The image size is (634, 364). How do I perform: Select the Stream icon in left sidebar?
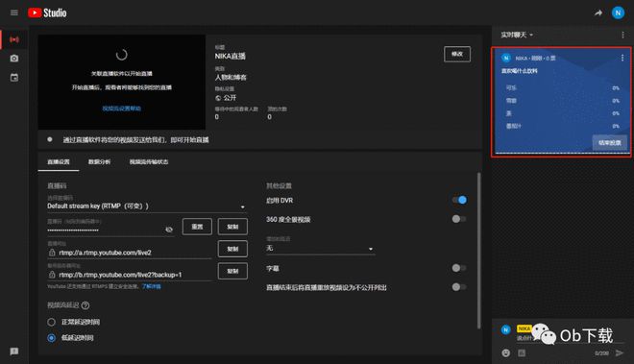point(14,39)
